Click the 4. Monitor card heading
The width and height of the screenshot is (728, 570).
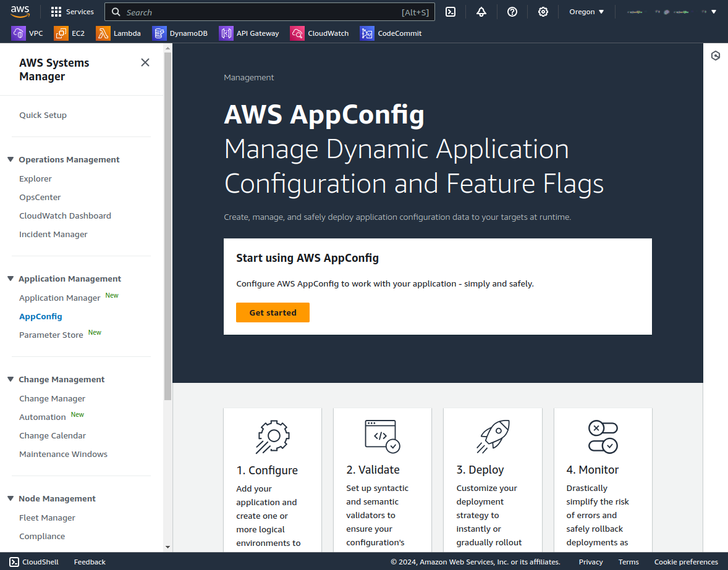(x=593, y=469)
